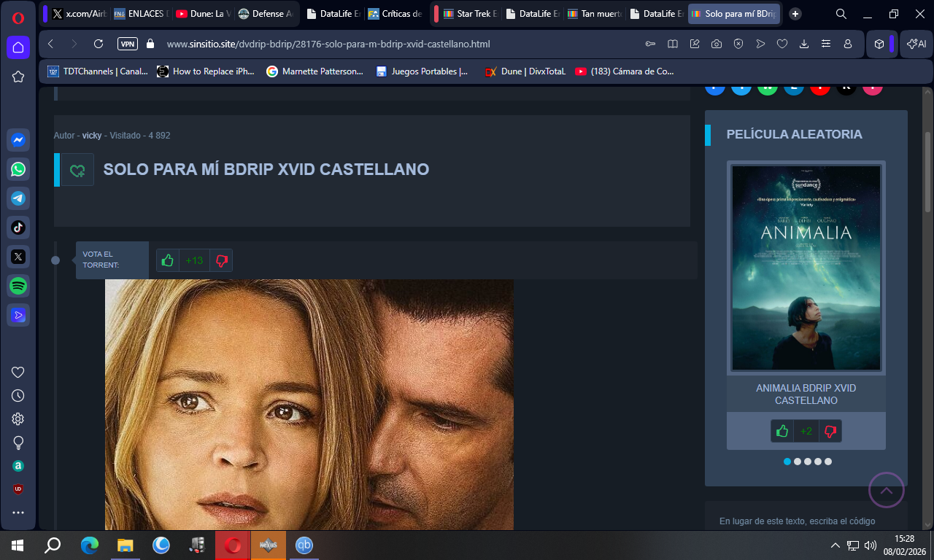The width and height of the screenshot is (934, 560).
Task: Toggle the VPN badge in address bar
Action: [x=128, y=44]
